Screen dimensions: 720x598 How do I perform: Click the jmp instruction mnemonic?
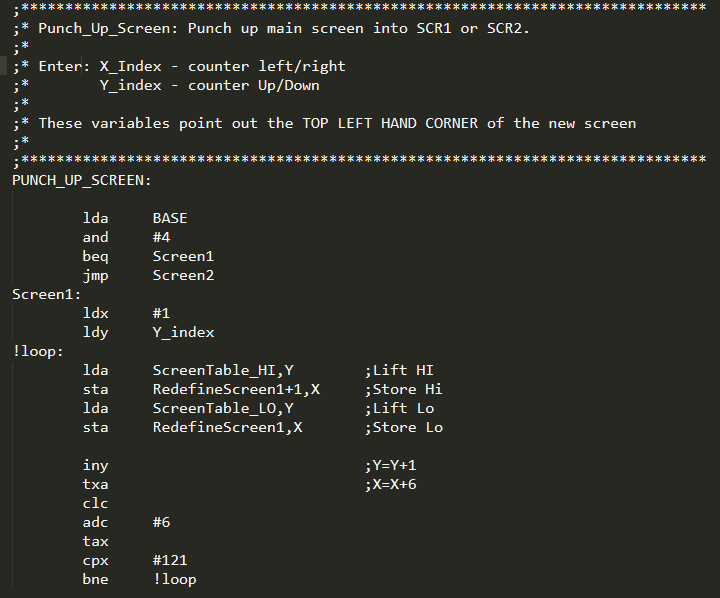95,275
